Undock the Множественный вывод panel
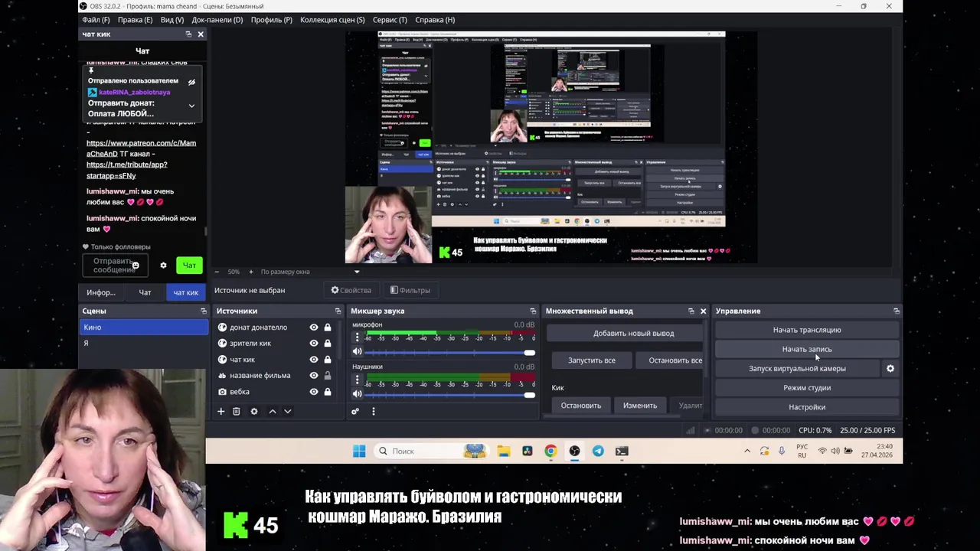 pyautogui.click(x=691, y=311)
